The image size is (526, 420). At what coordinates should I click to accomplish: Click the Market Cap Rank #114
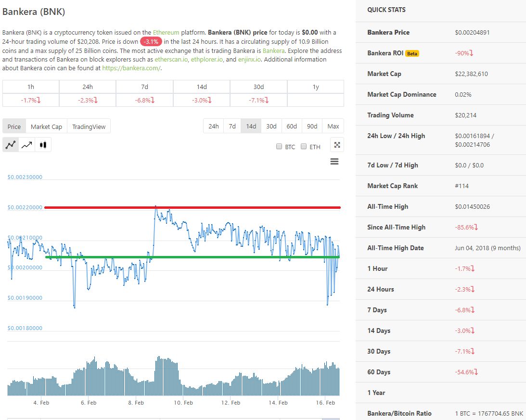click(462, 186)
